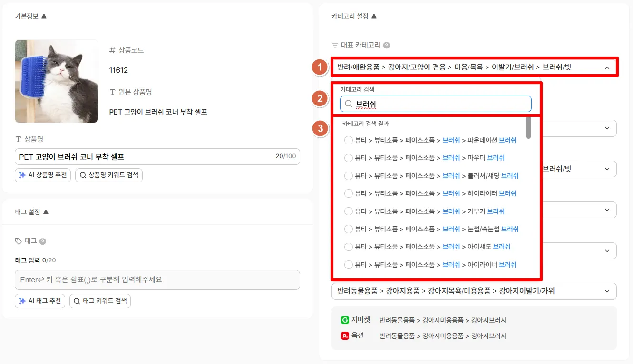This screenshot has width=633, height=364.
Task: Open the cat brush product thumbnail
Action: click(x=57, y=81)
